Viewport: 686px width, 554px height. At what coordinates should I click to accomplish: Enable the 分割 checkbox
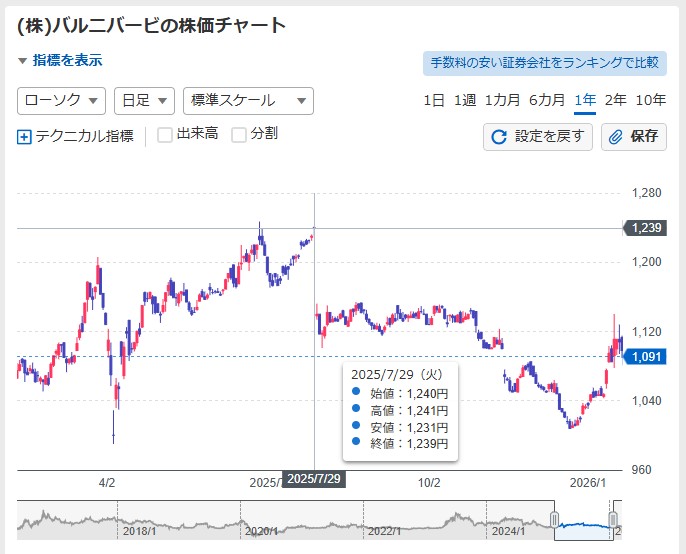click(x=239, y=135)
